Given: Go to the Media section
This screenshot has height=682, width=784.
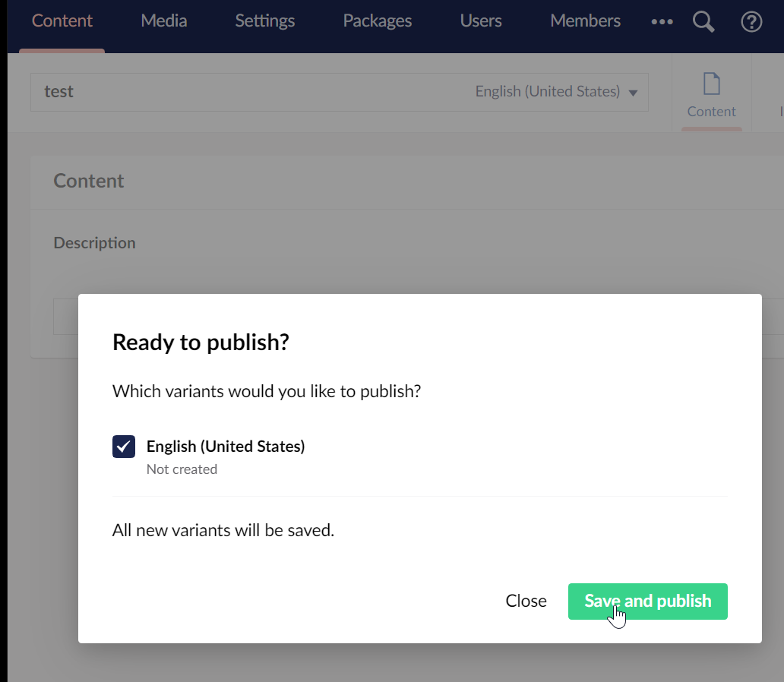Looking at the screenshot, I should [163, 21].
